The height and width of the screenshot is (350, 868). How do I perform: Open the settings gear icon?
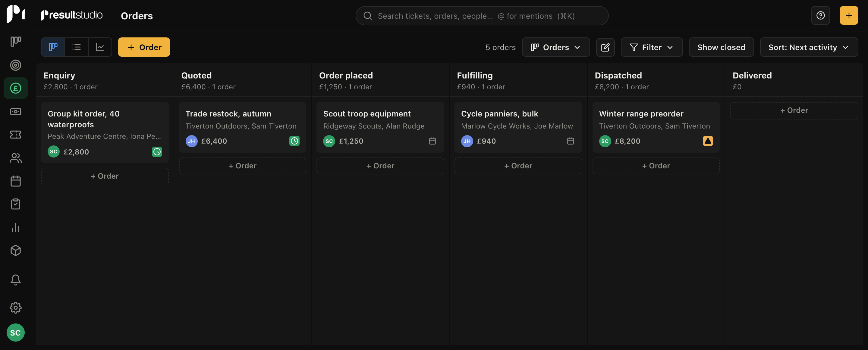click(15, 307)
